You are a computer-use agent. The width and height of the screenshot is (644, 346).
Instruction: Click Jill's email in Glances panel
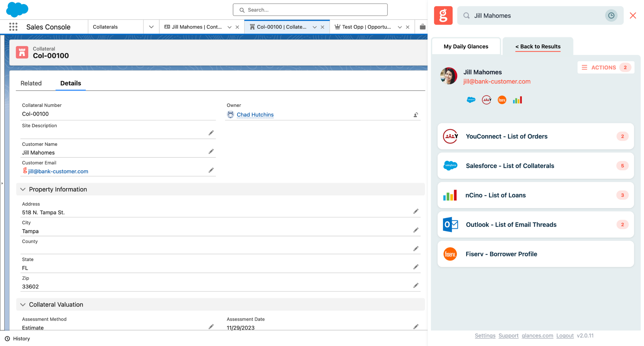[497, 82]
